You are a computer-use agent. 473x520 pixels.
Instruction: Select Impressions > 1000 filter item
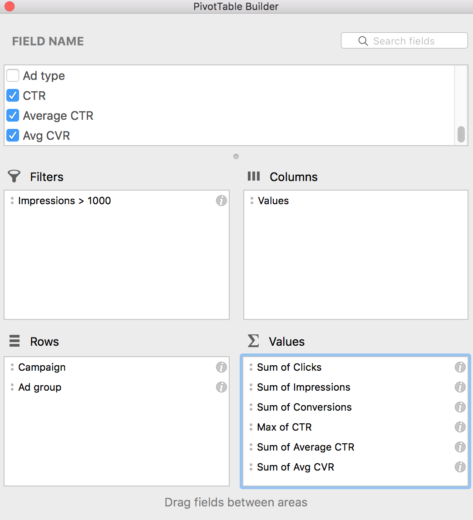point(64,201)
